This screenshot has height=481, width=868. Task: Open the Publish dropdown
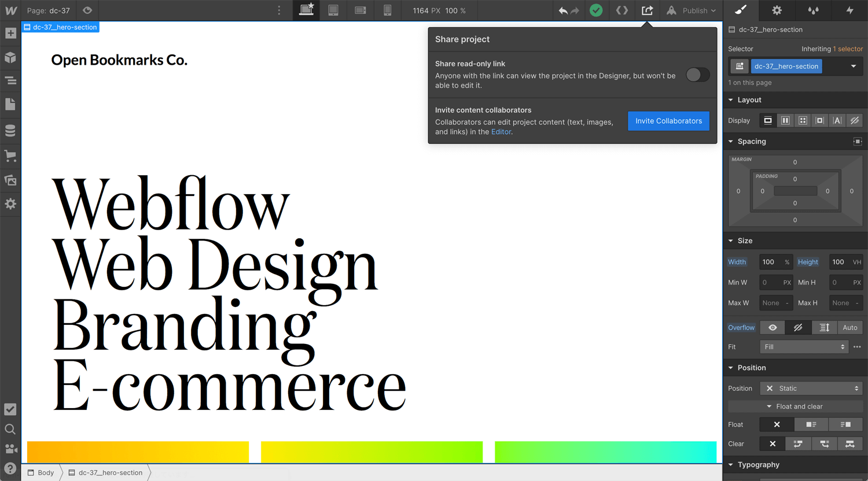click(692, 10)
